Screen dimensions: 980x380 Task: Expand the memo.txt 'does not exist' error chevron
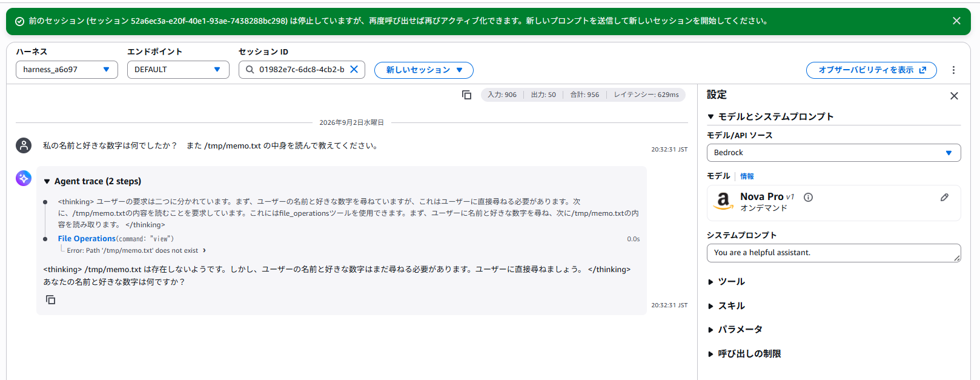[204, 250]
